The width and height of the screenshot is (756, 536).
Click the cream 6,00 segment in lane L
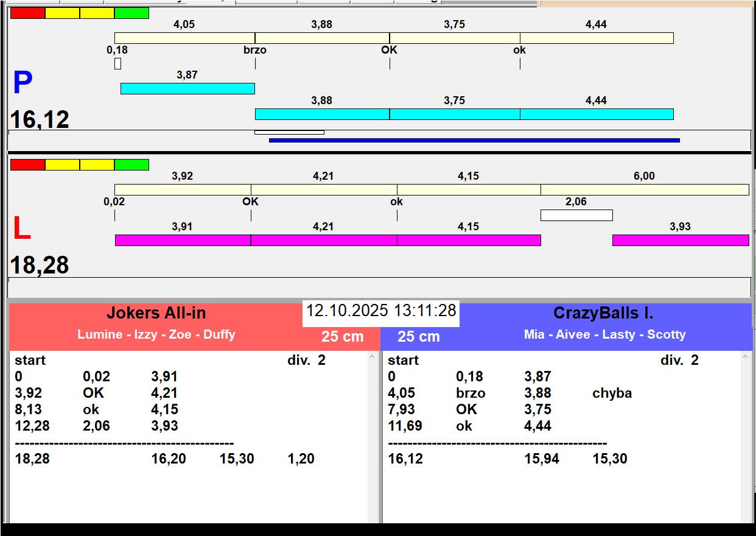(x=645, y=189)
